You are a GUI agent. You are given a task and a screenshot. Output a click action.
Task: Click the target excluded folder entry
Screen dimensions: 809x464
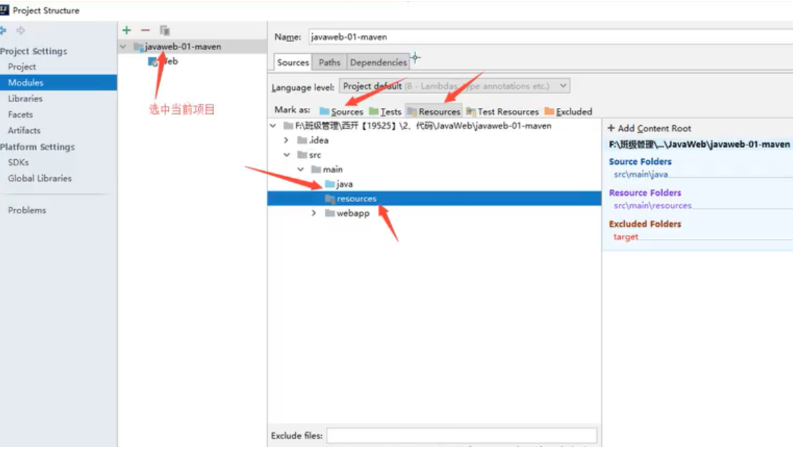625,237
